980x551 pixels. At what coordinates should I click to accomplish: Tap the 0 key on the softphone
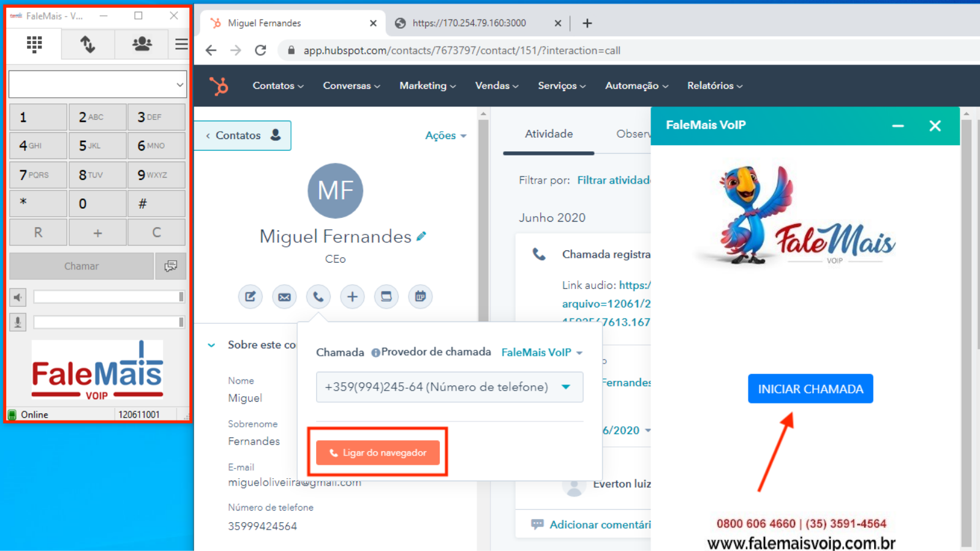click(x=97, y=203)
